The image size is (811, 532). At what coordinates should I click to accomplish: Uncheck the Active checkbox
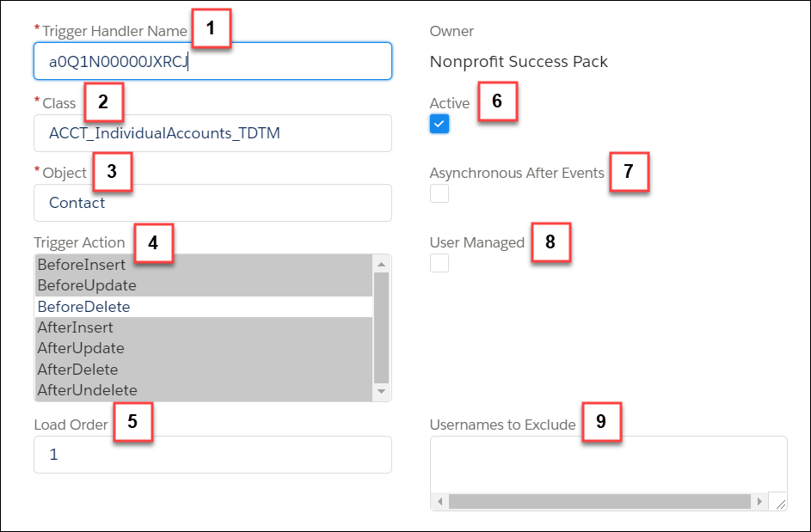pyautogui.click(x=439, y=124)
